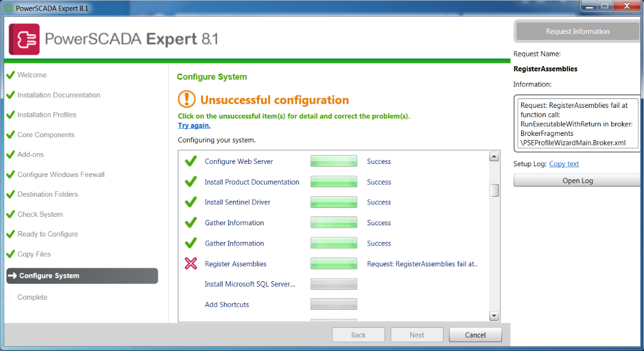Image resolution: width=644 pixels, height=351 pixels.
Task: Click the bold RegisterAssemblies request name
Action: coord(545,69)
